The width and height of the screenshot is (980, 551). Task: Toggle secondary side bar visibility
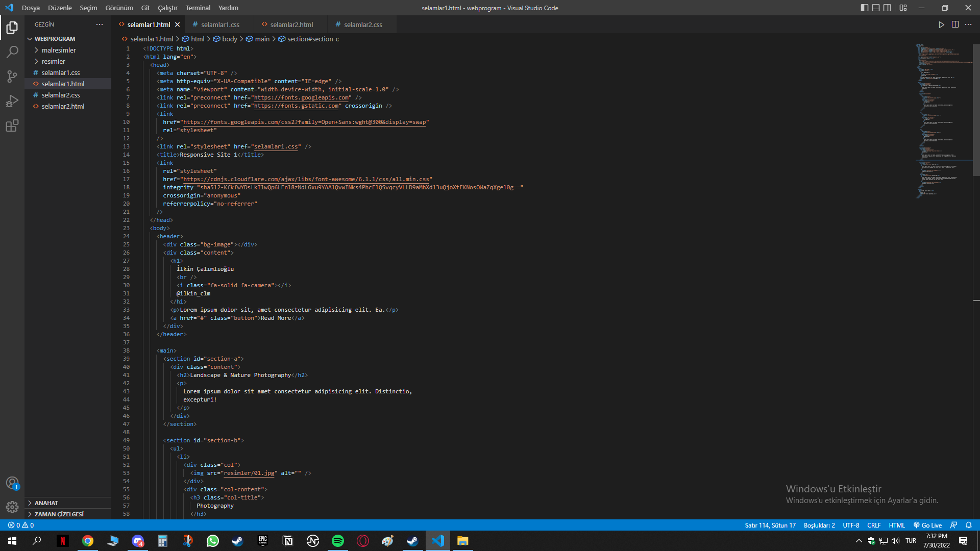coord(888,8)
